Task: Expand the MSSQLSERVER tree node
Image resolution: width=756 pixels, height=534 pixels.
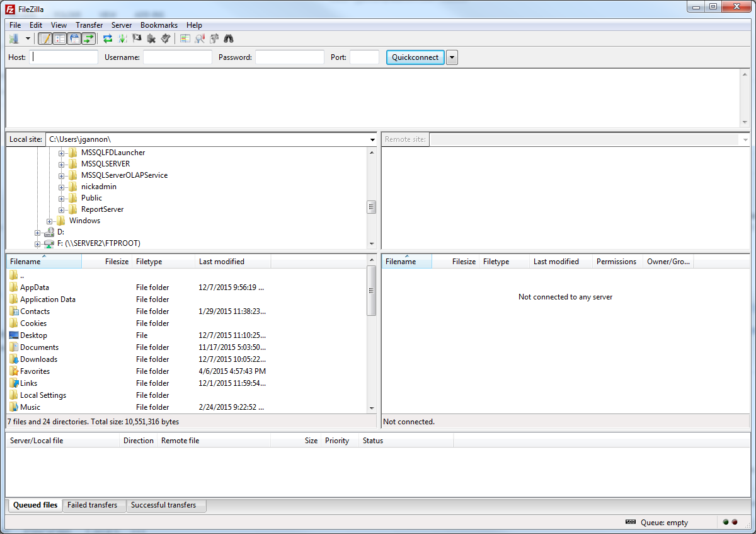Action: coord(62,164)
